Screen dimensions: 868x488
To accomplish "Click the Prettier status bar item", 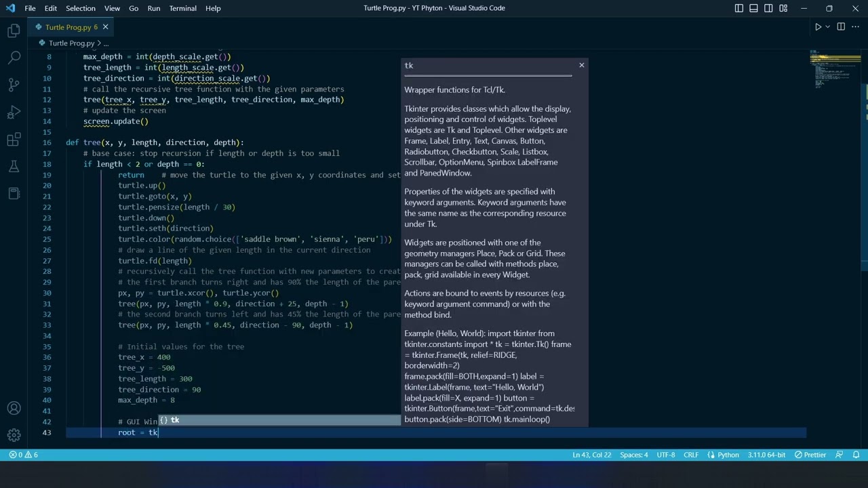I will click(x=810, y=455).
